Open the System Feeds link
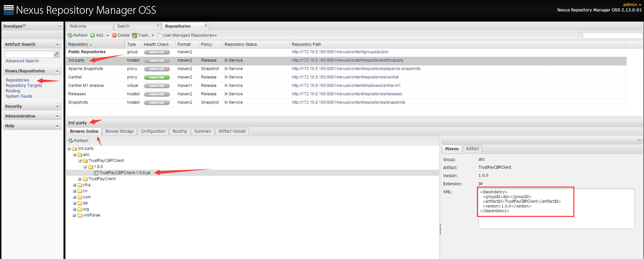Screen dimensions: 644x259 tap(19, 96)
